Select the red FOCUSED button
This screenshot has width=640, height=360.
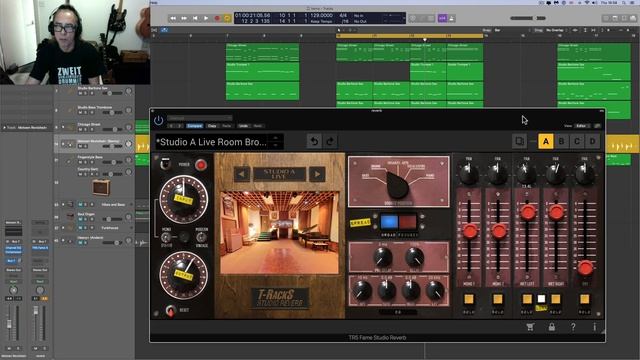point(407,222)
